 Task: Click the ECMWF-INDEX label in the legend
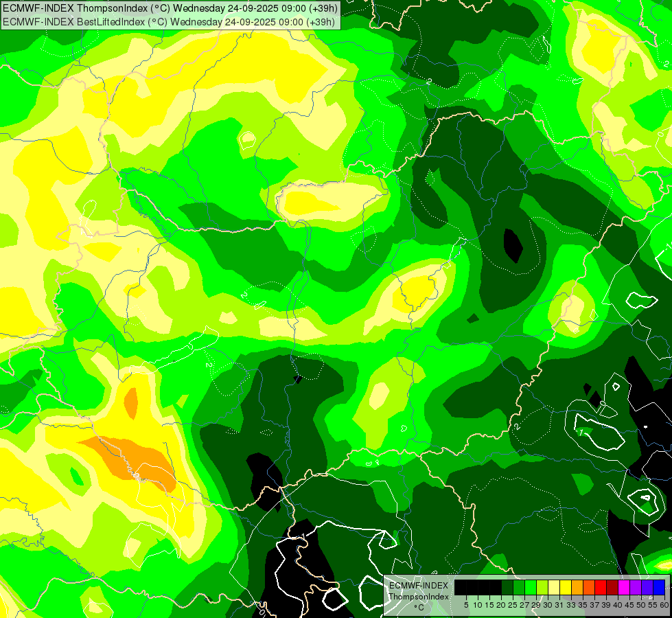pyautogui.click(x=419, y=586)
